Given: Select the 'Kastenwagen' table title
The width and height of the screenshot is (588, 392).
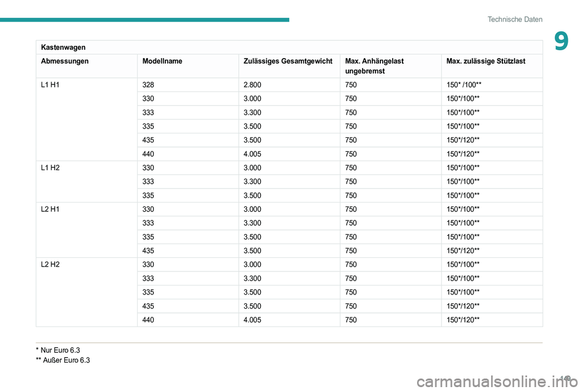Looking at the screenshot, I should pyautogui.click(x=63, y=47).
